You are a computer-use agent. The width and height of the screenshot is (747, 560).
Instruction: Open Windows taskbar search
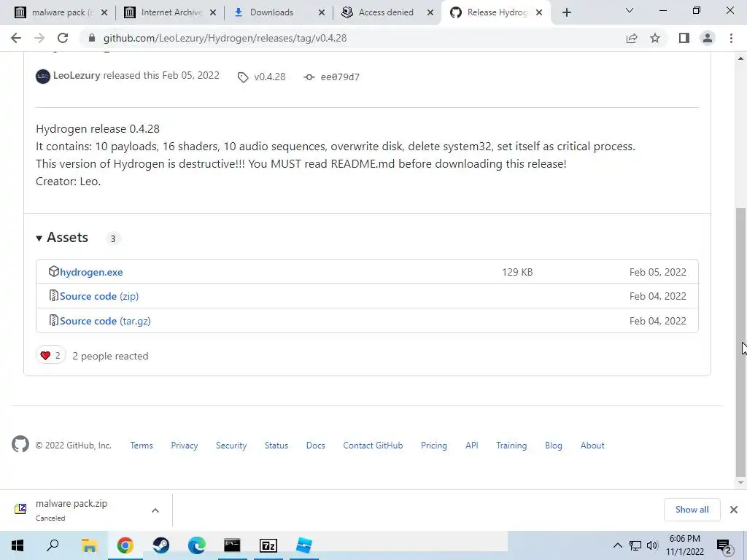[x=53, y=545]
